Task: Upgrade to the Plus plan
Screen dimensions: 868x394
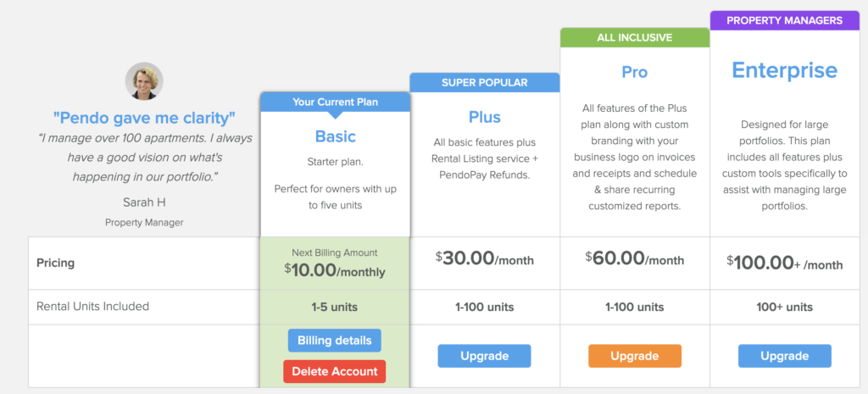Action: click(x=484, y=356)
